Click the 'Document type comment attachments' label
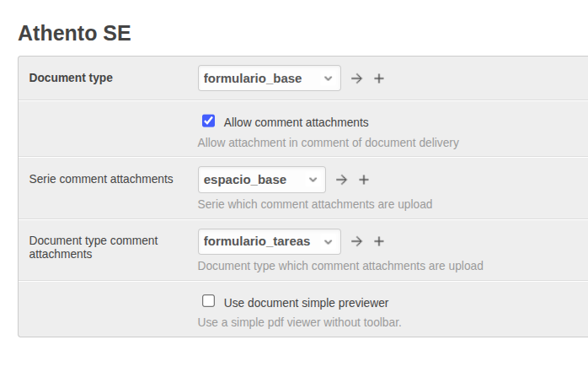 click(94, 246)
